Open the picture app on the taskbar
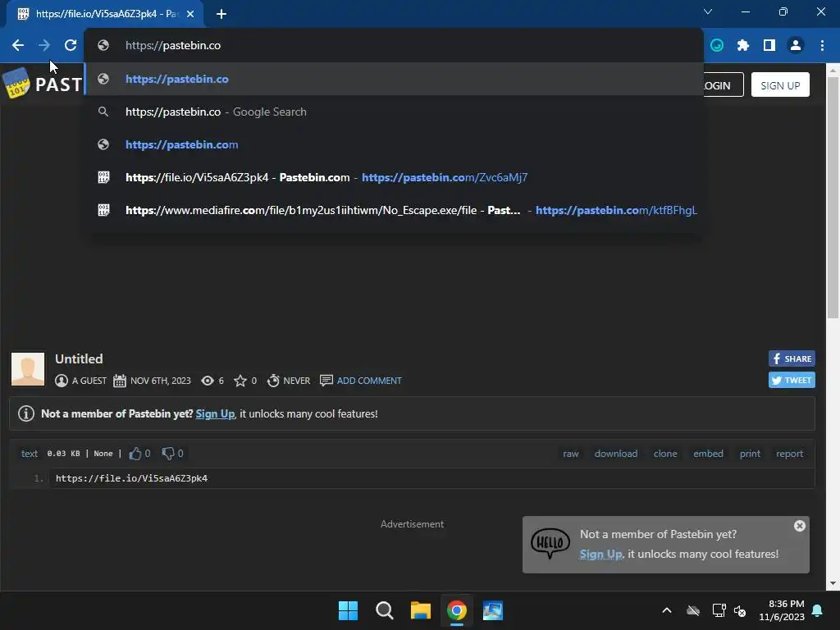 pos(493,610)
